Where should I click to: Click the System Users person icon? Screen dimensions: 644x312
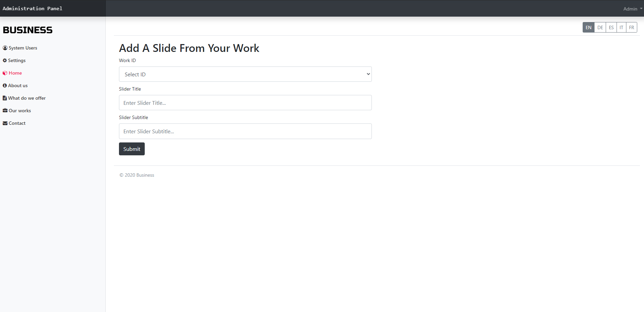point(5,48)
